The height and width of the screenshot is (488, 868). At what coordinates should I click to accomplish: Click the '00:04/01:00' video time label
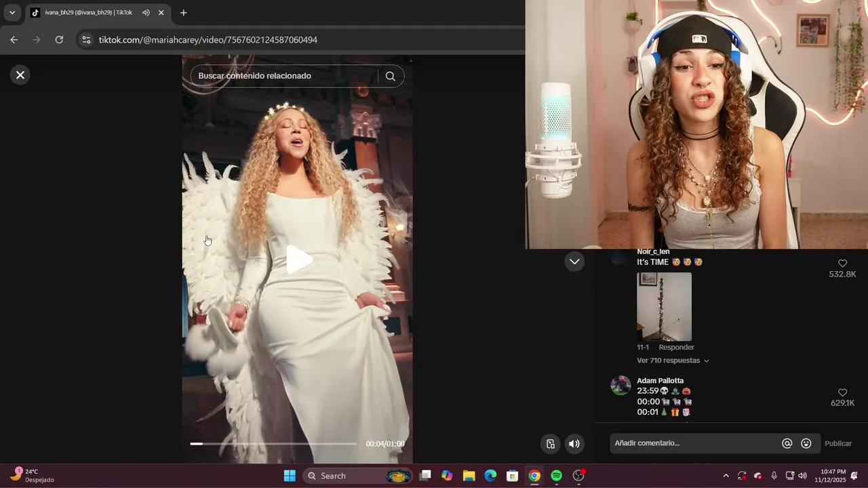(385, 444)
